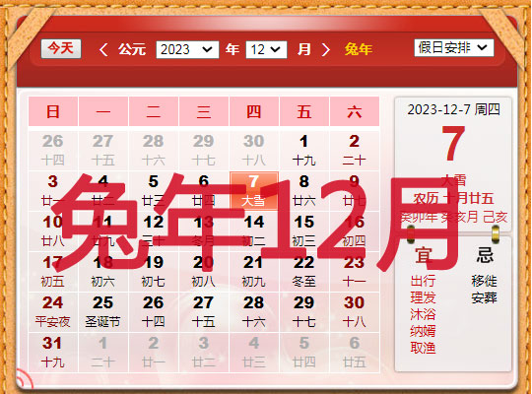Open the year dropdown showing 2023
The image size is (532, 394).
click(x=187, y=49)
